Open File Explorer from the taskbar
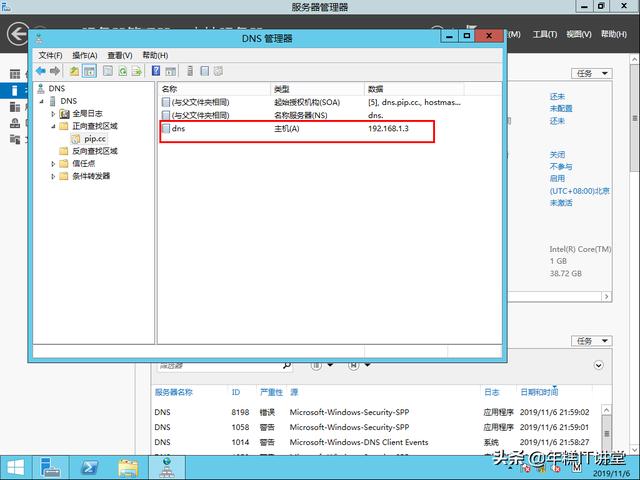This screenshot has height=480, width=640. tap(128, 468)
